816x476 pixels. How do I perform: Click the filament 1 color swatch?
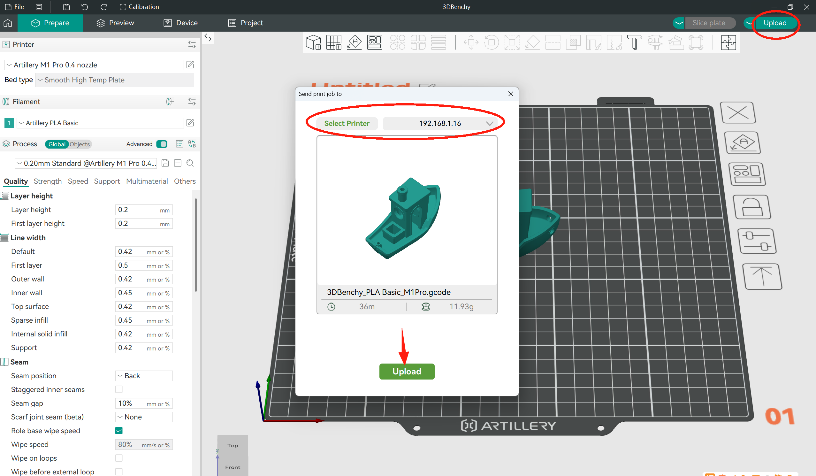coord(9,123)
